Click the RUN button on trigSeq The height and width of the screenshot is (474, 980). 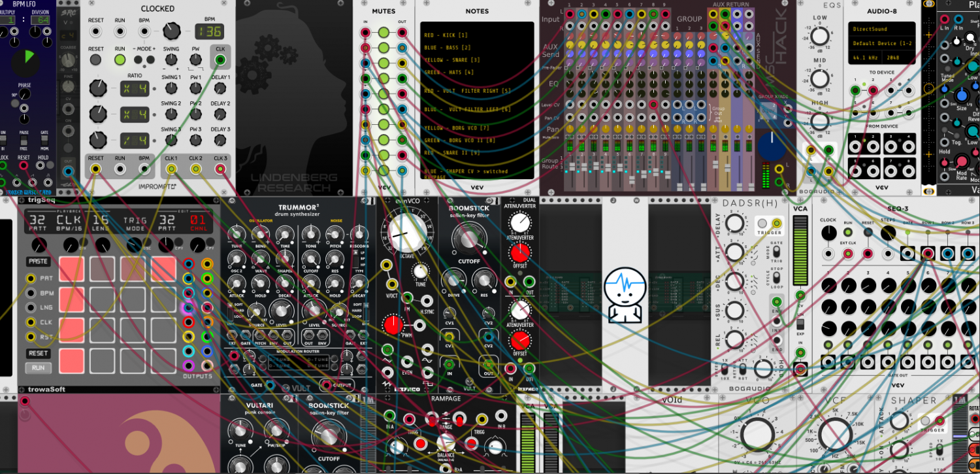pos(38,368)
